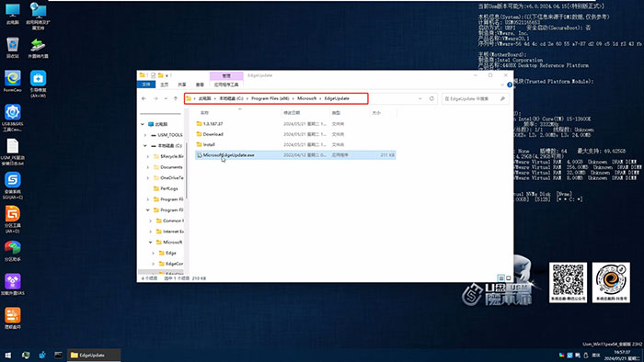Open Explorer help via the blue question icon
Screen dimensions: 644x362
(x=510, y=85)
